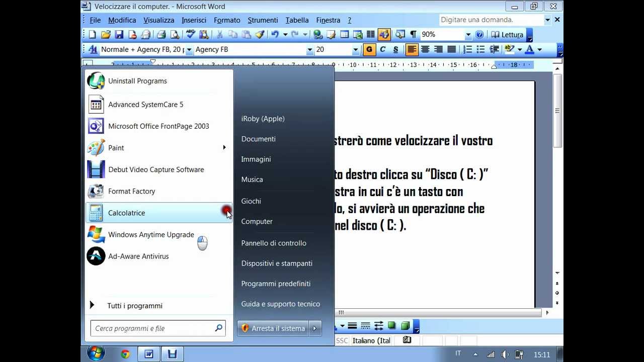Viewport: 644px width, 362px height.
Task: Open the Tabella menu
Action: pyautogui.click(x=297, y=20)
